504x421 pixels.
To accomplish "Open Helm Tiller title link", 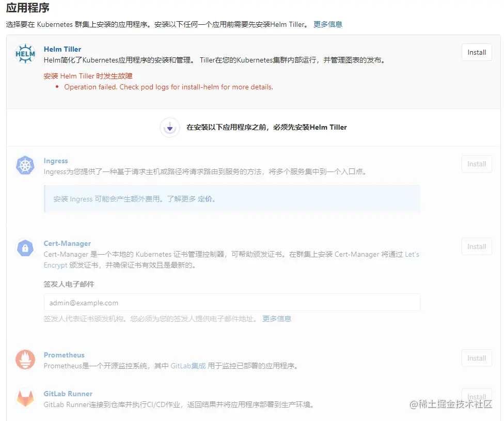I will [62, 49].
